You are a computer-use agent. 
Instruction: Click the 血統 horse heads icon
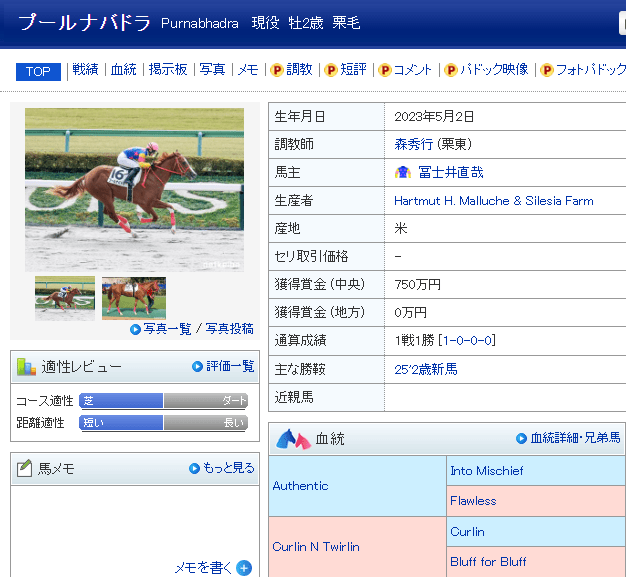(x=293, y=439)
